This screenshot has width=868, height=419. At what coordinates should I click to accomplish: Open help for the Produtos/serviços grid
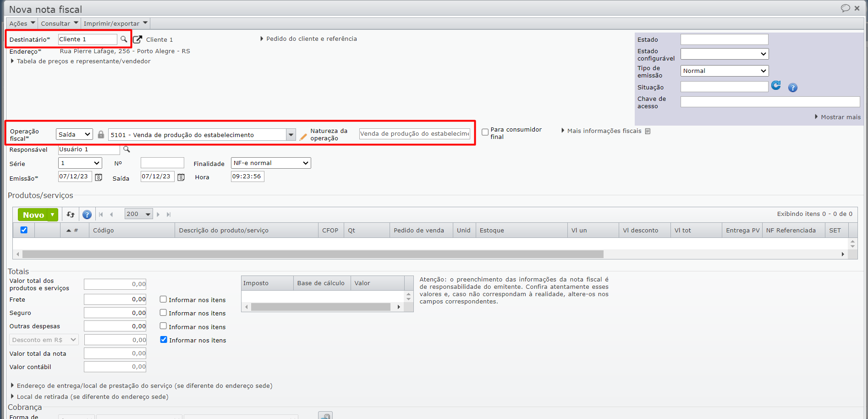tap(87, 215)
